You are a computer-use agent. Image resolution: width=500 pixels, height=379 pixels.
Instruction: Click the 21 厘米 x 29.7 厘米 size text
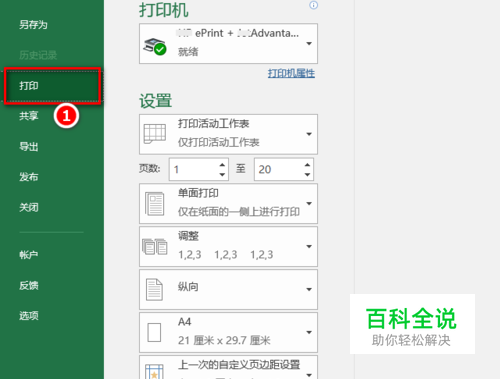pyautogui.click(x=224, y=340)
